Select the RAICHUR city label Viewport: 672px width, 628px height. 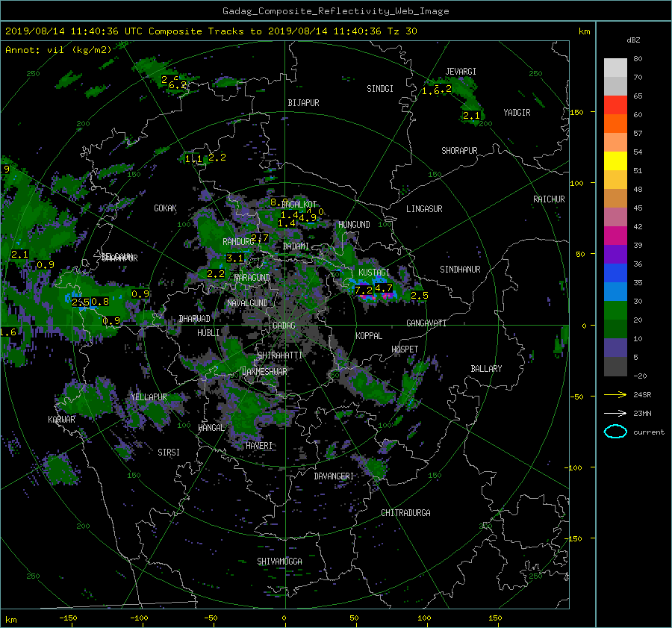[549, 199]
